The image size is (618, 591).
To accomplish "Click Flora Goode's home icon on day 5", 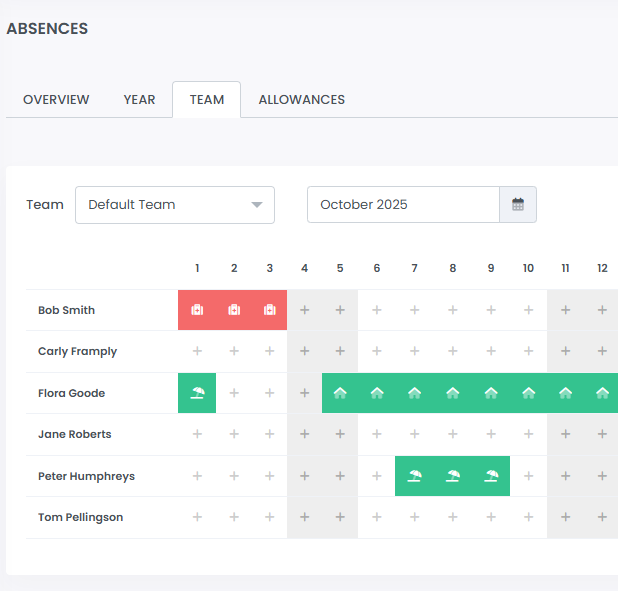I will pos(340,393).
